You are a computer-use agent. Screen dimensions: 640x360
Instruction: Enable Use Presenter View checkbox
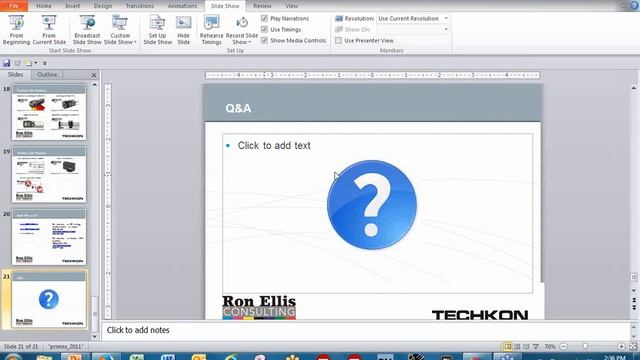click(338, 40)
